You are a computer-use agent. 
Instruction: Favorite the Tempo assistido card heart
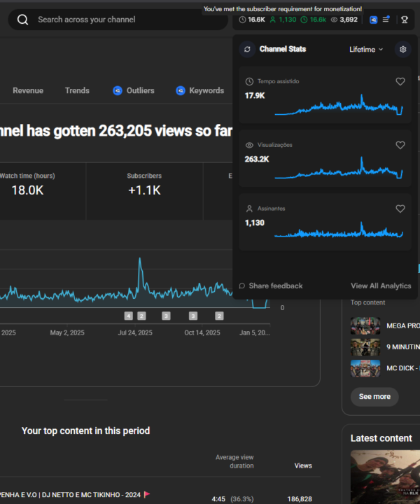tap(400, 82)
